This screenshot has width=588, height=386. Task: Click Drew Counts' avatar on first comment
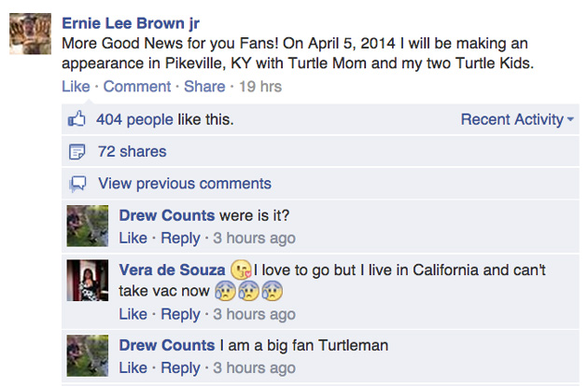(89, 225)
